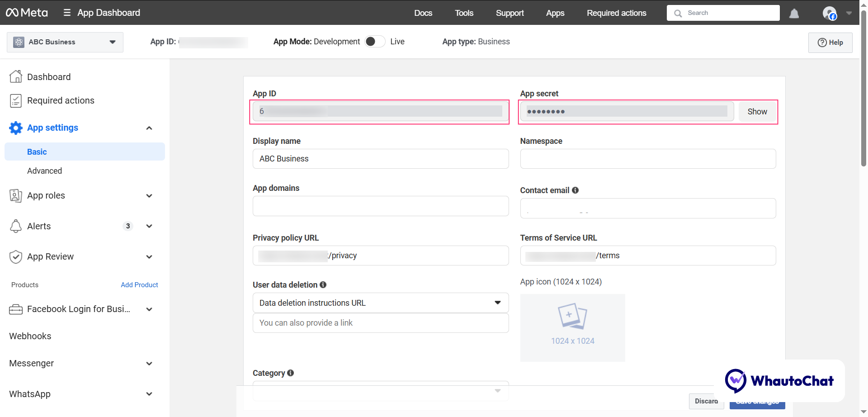Click the User data deletion info icon
Viewport: 868px width, 417px height.
[x=323, y=284]
